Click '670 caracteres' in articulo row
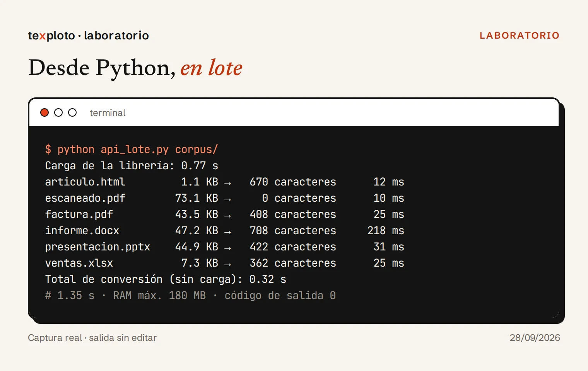This screenshot has height=371, width=588. pyautogui.click(x=293, y=182)
